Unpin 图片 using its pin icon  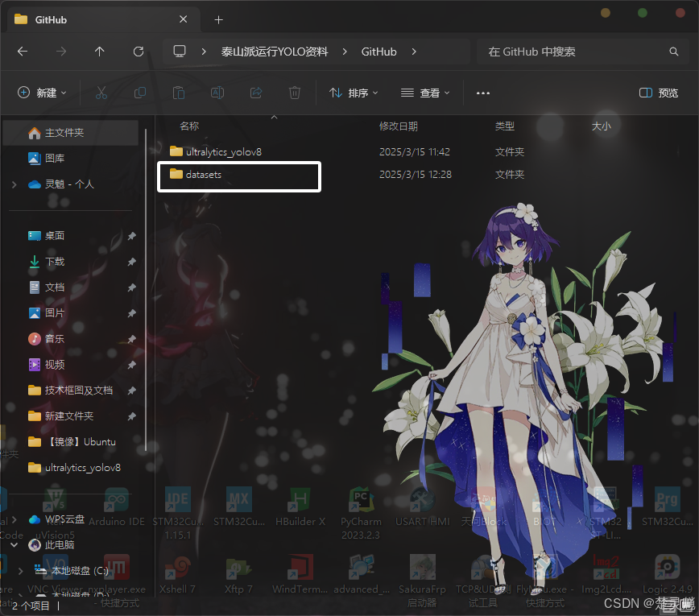tap(131, 313)
